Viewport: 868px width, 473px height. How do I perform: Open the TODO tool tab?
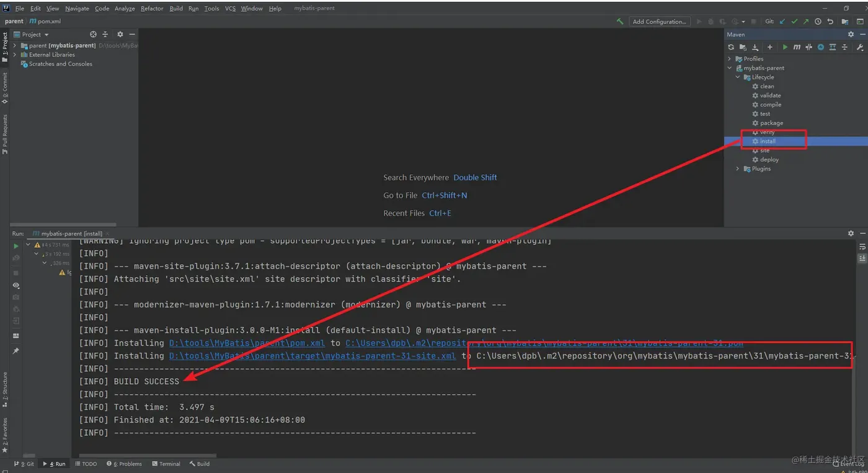coord(86,464)
